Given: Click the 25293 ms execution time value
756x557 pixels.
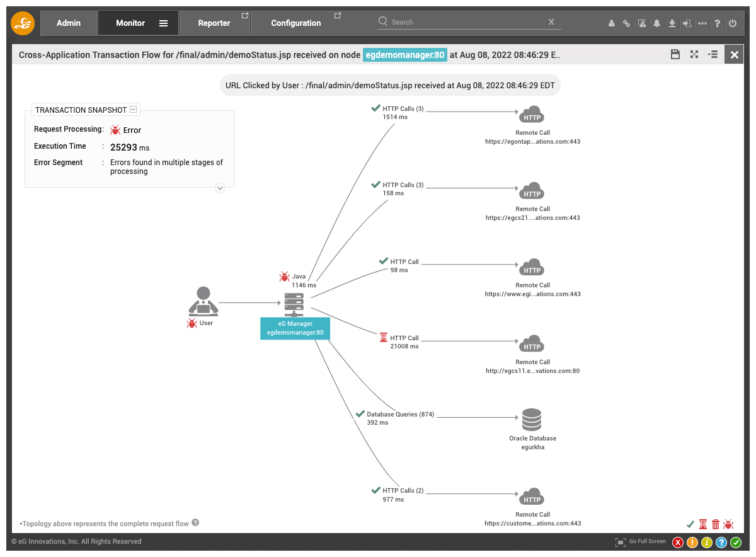Looking at the screenshot, I should (x=130, y=147).
